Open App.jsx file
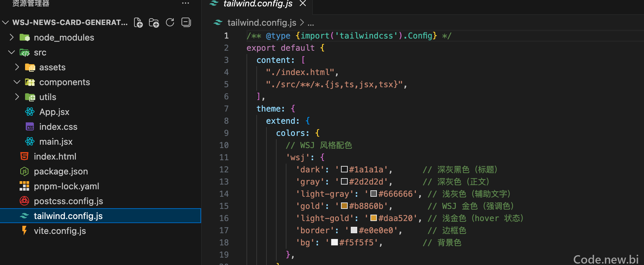Image resolution: width=644 pixels, height=265 pixels. (x=54, y=112)
